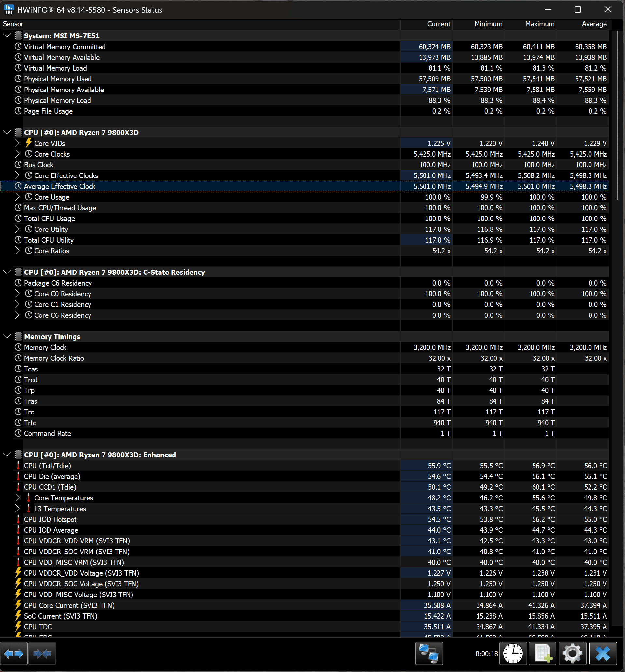Expand the Core C0 Residency row

pos(17,294)
